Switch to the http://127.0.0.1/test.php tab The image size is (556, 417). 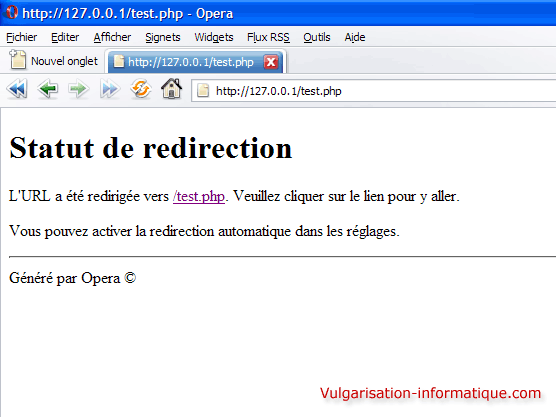pos(196,62)
